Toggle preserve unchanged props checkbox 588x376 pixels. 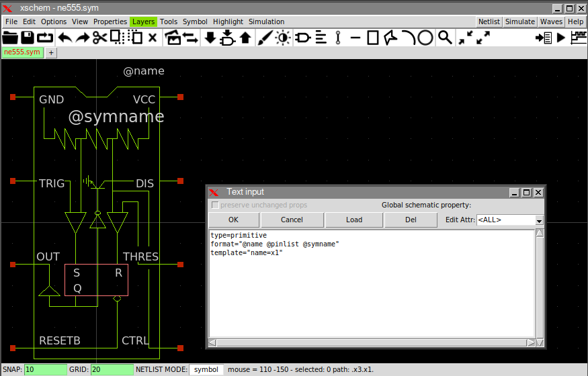click(215, 205)
